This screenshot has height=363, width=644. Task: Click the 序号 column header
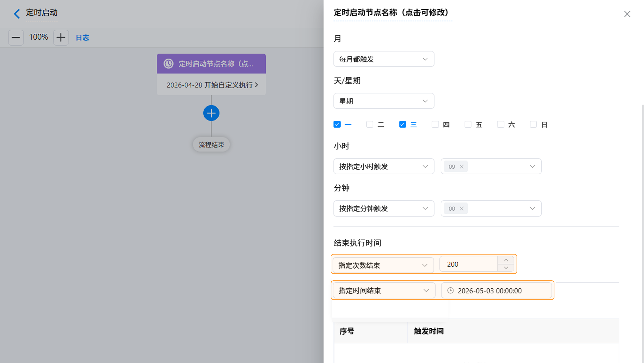point(347,331)
